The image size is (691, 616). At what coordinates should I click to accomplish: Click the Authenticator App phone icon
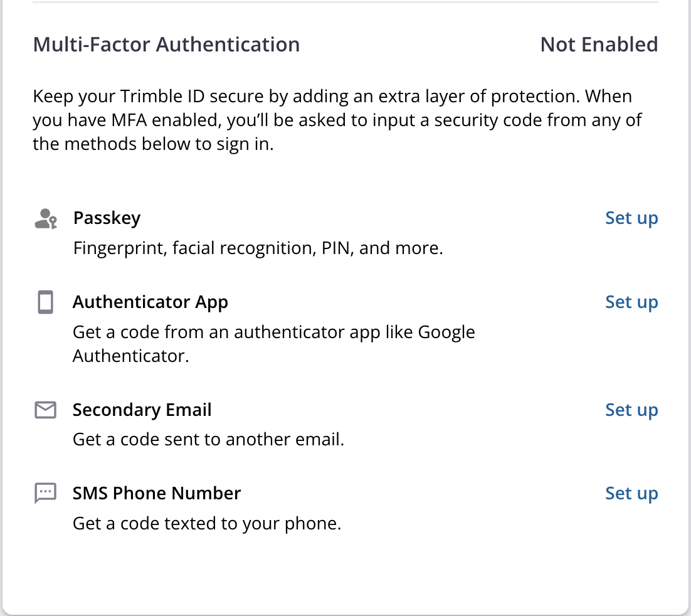click(45, 302)
